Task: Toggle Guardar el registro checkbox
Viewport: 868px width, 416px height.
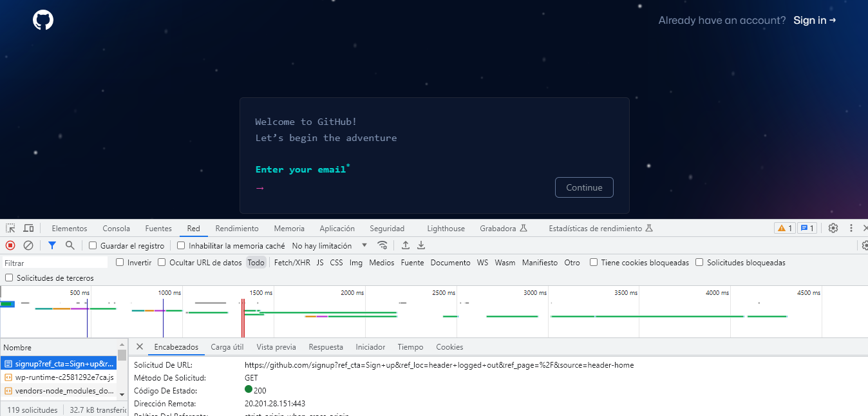Action: [93, 245]
